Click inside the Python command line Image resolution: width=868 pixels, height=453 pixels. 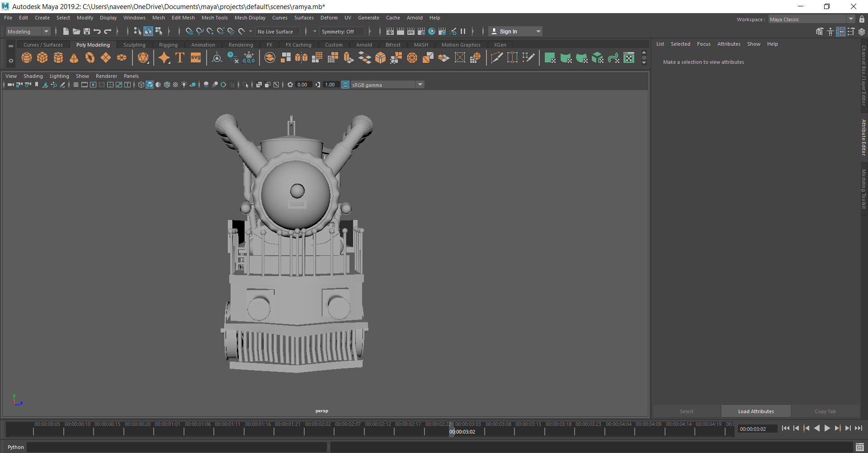tap(181, 447)
